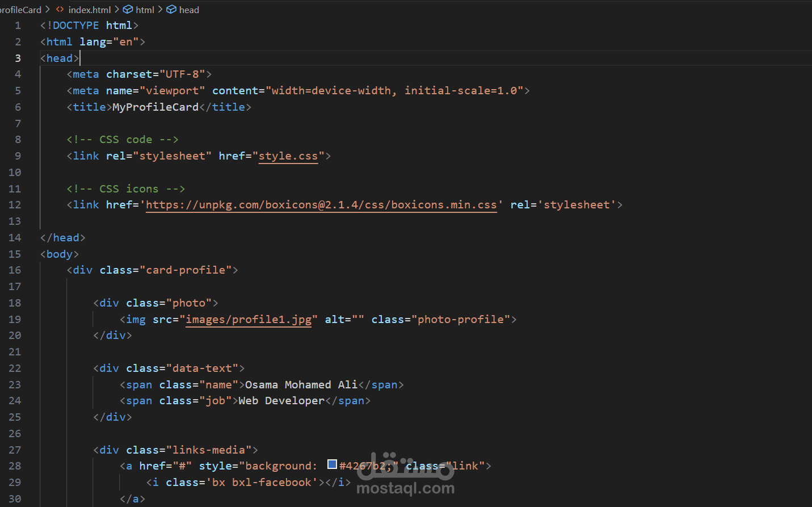Expand the chevron after profileCard breadcrumb

[x=48, y=10]
